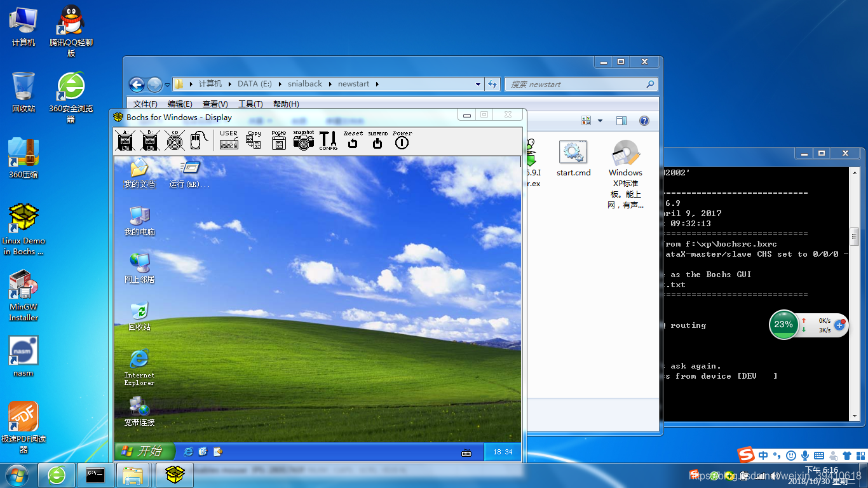Click Sogou microphone voice input icon

(805, 456)
